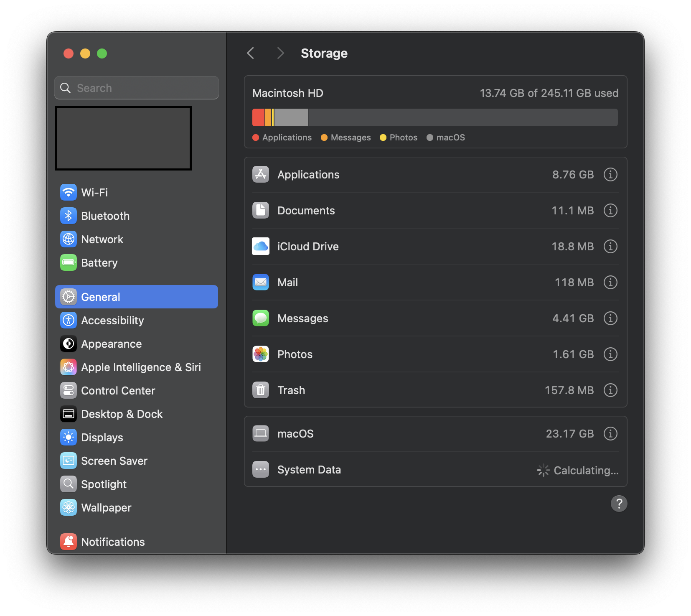Show info for Messages storage
Viewport: 691px width, 616px height.
[610, 318]
